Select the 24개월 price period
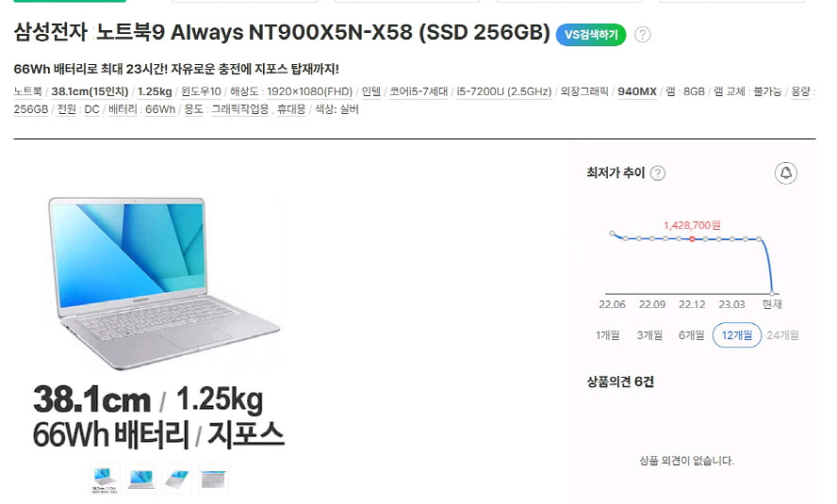The height and width of the screenshot is (504, 837). point(782,335)
